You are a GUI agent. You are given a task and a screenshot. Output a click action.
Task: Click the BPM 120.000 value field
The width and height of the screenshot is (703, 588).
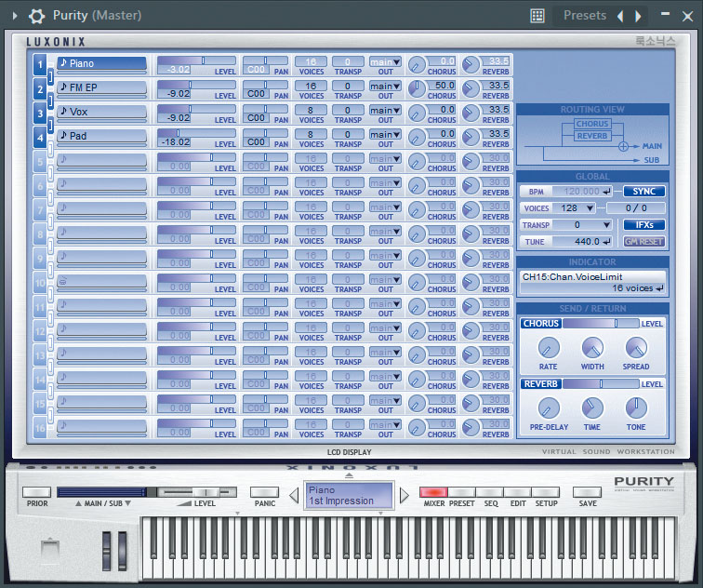[582, 192]
